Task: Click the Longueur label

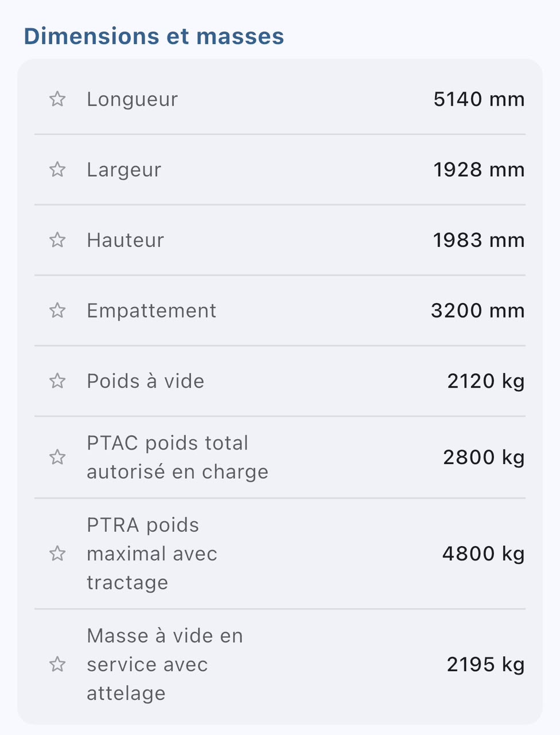Action: point(133,99)
